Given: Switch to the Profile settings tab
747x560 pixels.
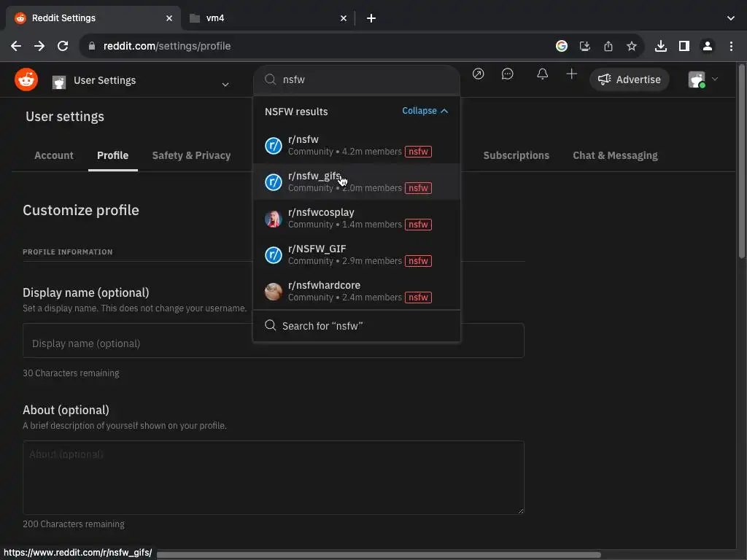Looking at the screenshot, I should point(113,156).
